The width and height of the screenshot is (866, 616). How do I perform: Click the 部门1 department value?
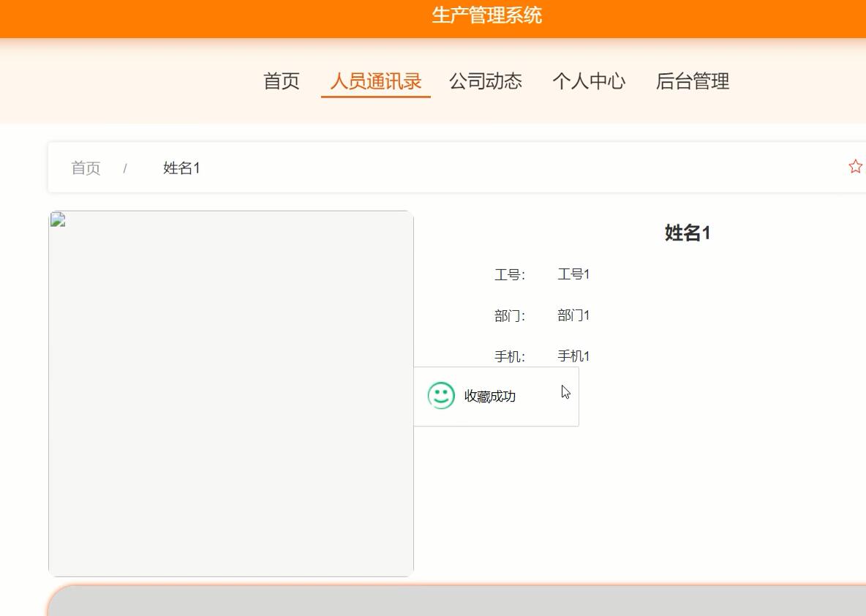click(574, 315)
